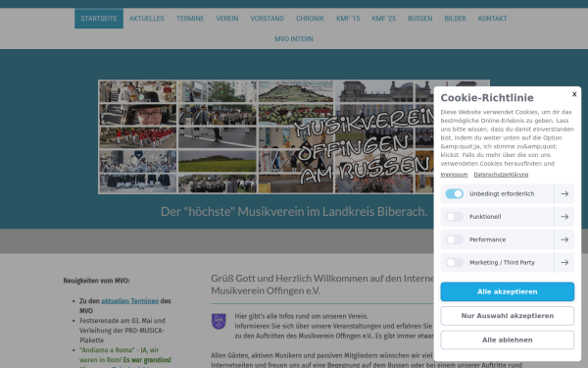Open the Termine menu item
588x368 pixels.
(190, 19)
